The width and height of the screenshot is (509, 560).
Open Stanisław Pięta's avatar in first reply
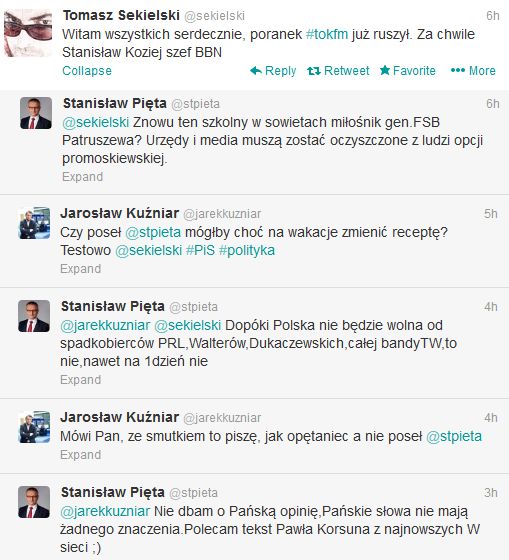(x=36, y=113)
